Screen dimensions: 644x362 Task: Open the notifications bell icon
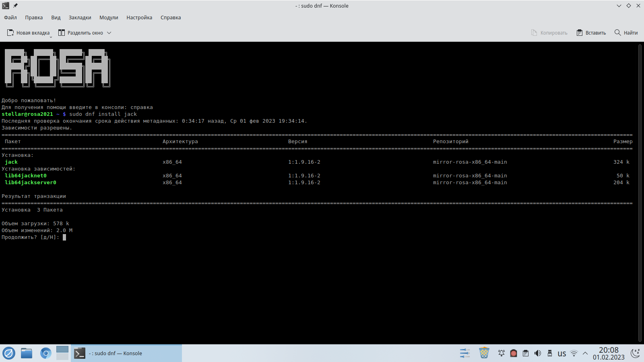click(502, 353)
